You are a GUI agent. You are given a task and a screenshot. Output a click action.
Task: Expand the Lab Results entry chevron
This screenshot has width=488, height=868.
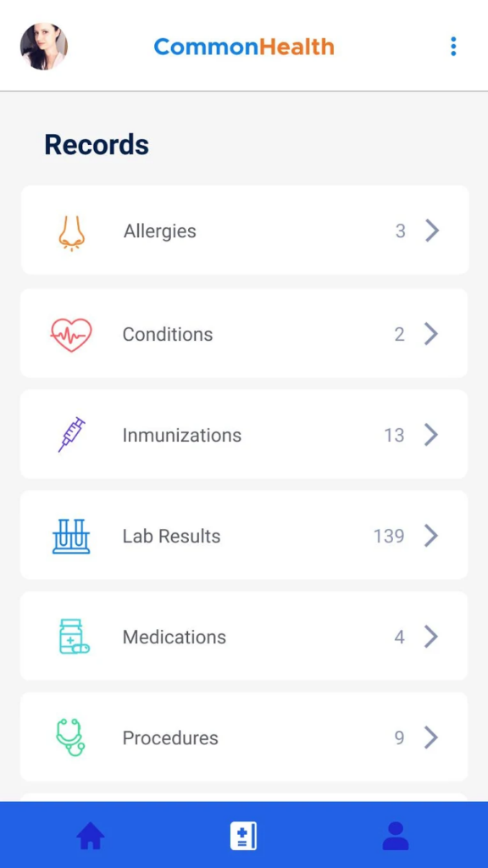click(432, 535)
